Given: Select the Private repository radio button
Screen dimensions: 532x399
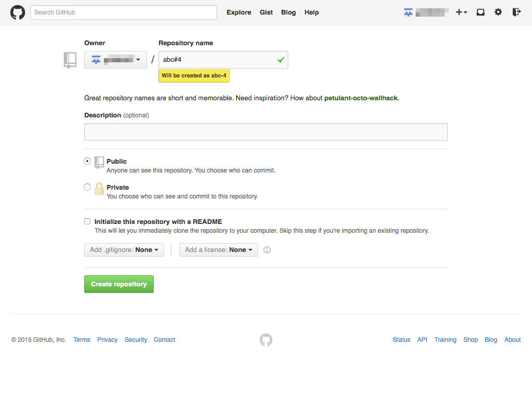Looking at the screenshot, I should pos(87,187).
